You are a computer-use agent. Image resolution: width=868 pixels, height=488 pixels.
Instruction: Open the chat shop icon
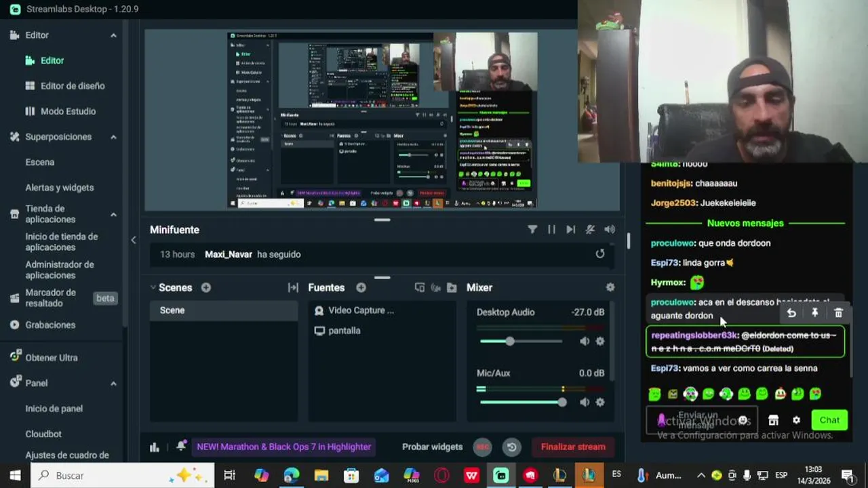point(773,420)
